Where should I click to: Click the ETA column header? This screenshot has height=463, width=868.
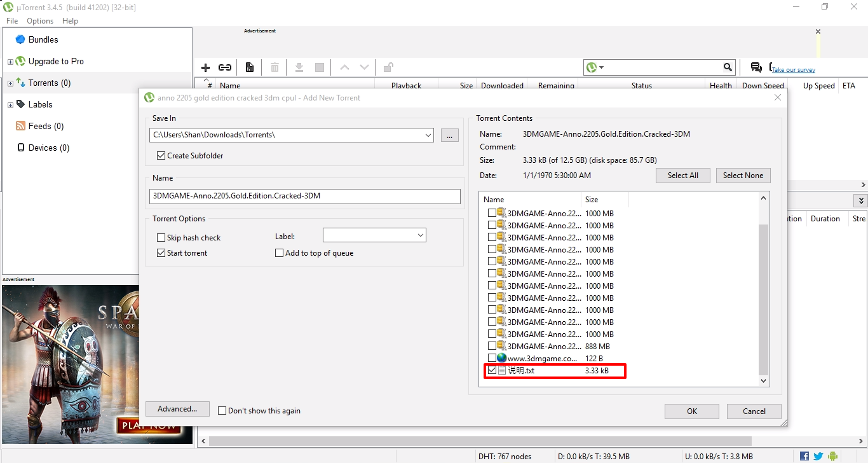coord(848,86)
